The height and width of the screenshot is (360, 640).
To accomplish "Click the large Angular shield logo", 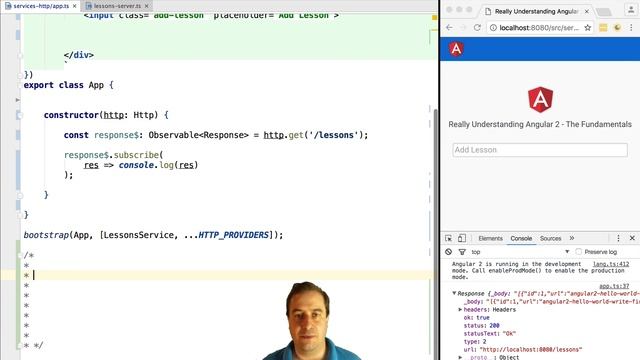I will click(x=540, y=99).
